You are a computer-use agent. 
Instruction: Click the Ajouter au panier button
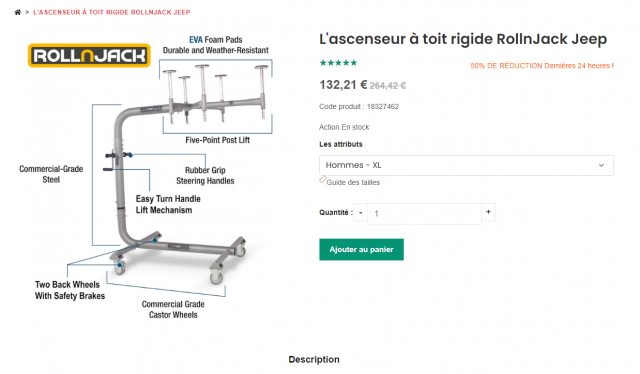point(361,249)
